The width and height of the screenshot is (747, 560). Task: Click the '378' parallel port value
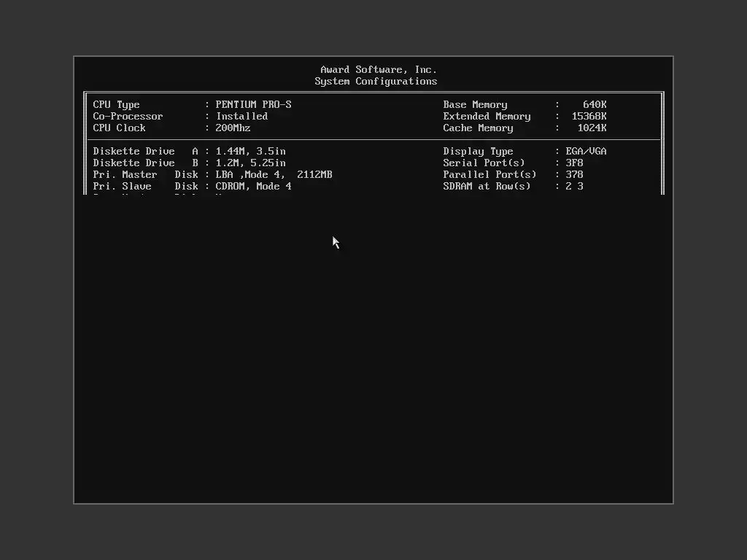pos(574,175)
